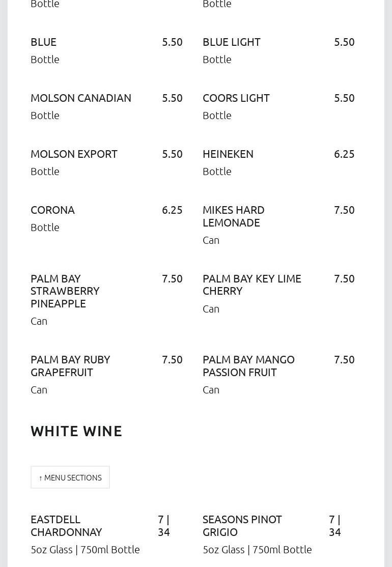Click the 6.25 price beside Corona

(x=172, y=210)
